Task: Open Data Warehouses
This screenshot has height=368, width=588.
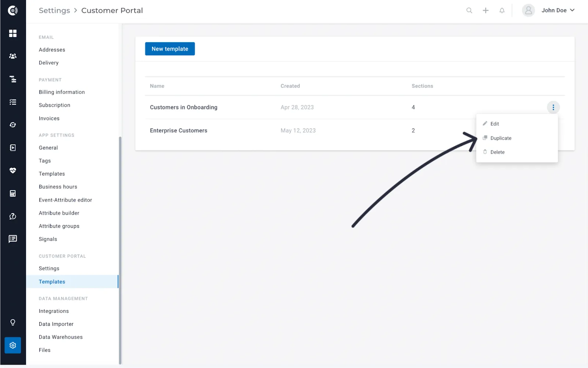Action: [x=61, y=337]
